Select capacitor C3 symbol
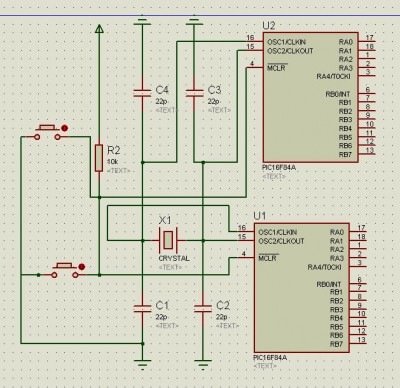The width and height of the screenshot is (400, 388). [194, 93]
